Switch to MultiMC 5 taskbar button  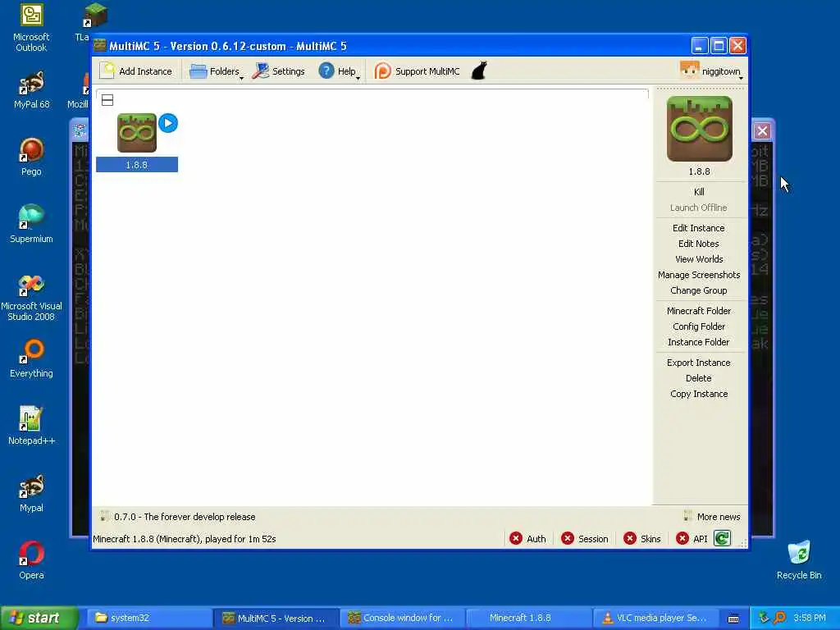(276, 618)
